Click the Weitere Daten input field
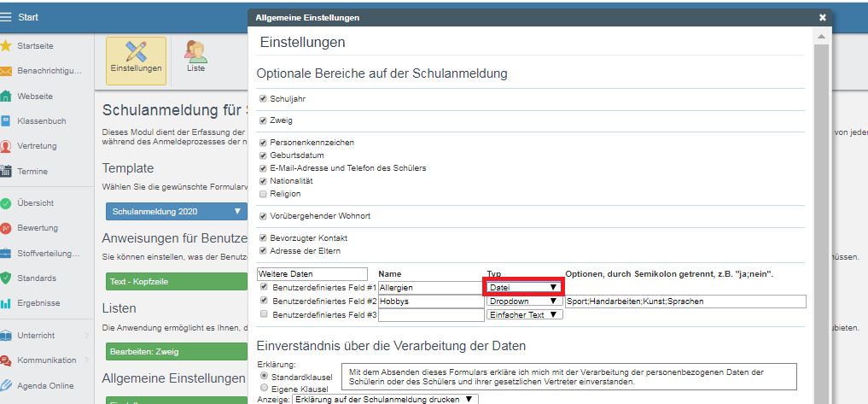868x404 pixels. [x=312, y=274]
